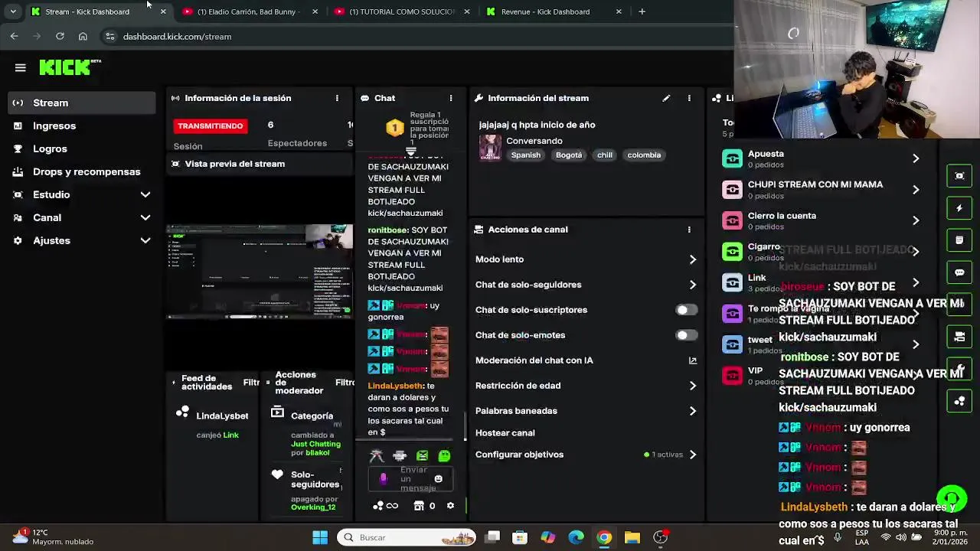Open Modo lento options arrow

(x=693, y=259)
